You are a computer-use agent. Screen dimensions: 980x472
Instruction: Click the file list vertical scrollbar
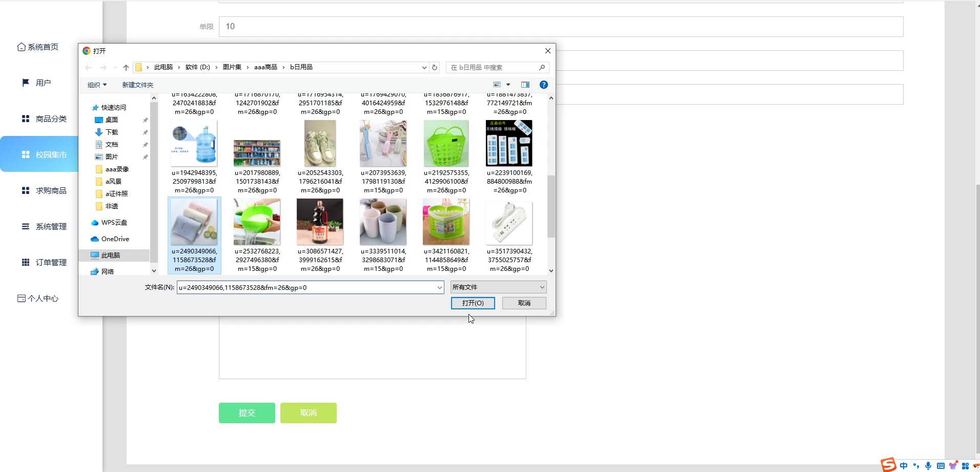tap(551, 206)
